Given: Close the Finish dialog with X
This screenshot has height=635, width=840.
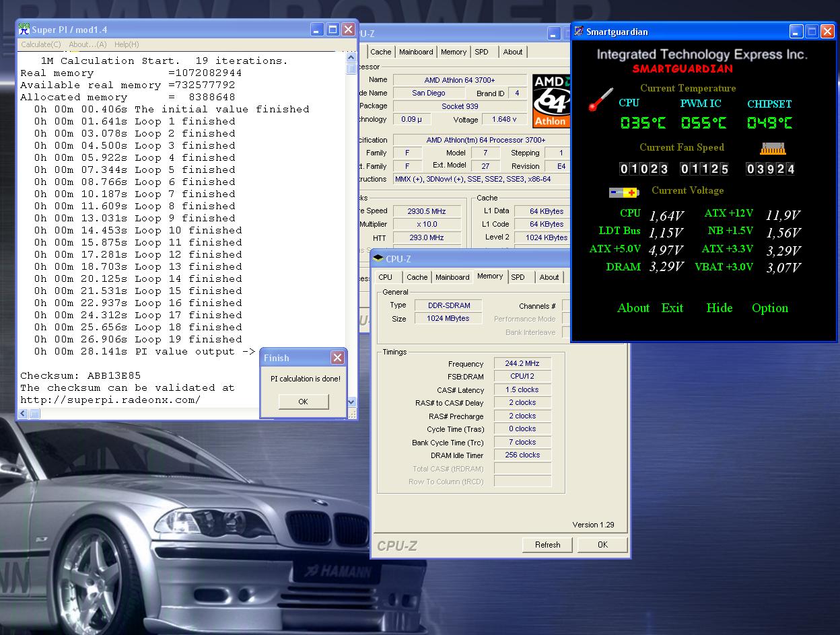Looking at the screenshot, I should [x=337, y=358].
